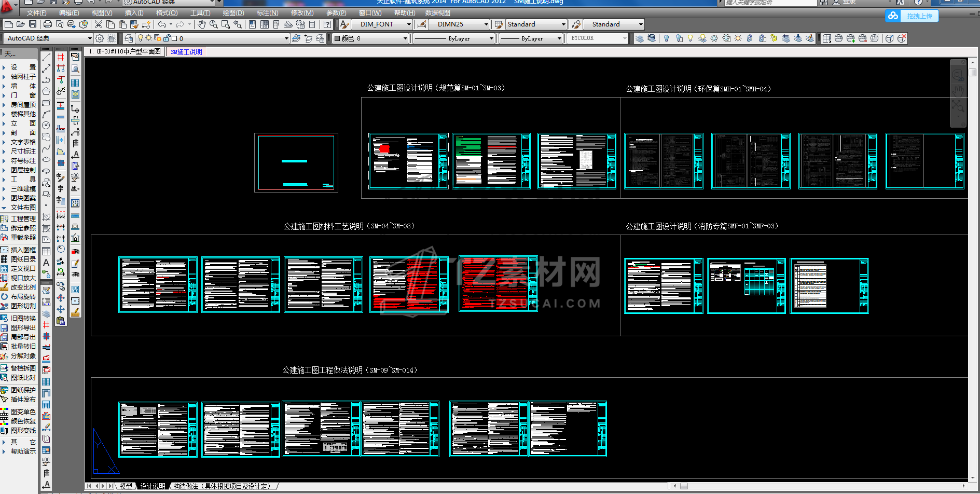Click the vertical scrollbar down arrow
Screen dimensions: 980x494
[x=972, y=478]
